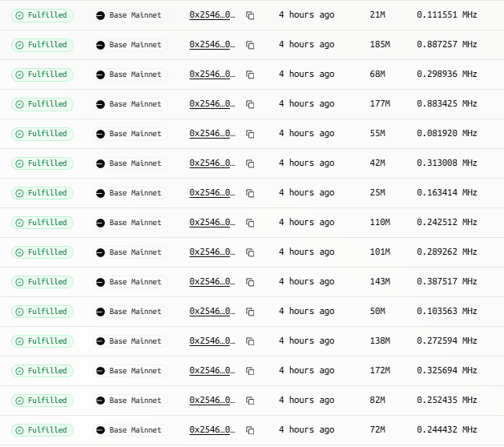Select Base Mainnet chip in 101M row
The image size is (504, 447).
pyautogui.click(x=131, y=252)
